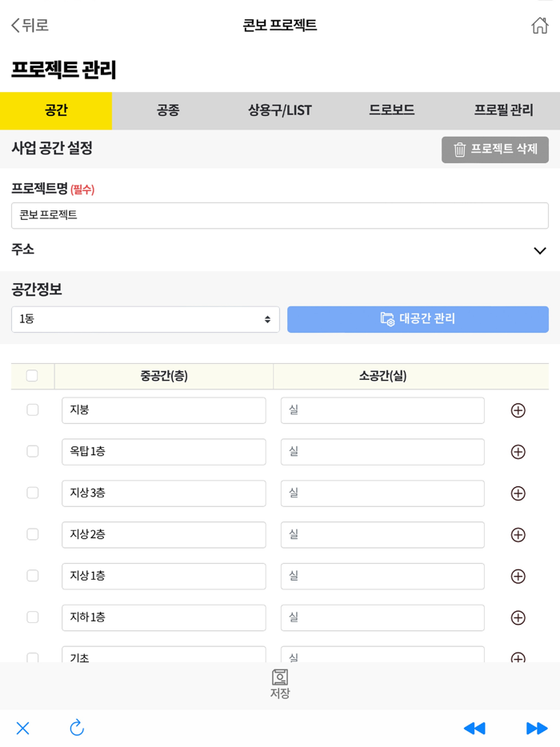This screenshot has height=747, width=560.
Task: Expand the 주소 section chevron
Action: tap(540, 250)
